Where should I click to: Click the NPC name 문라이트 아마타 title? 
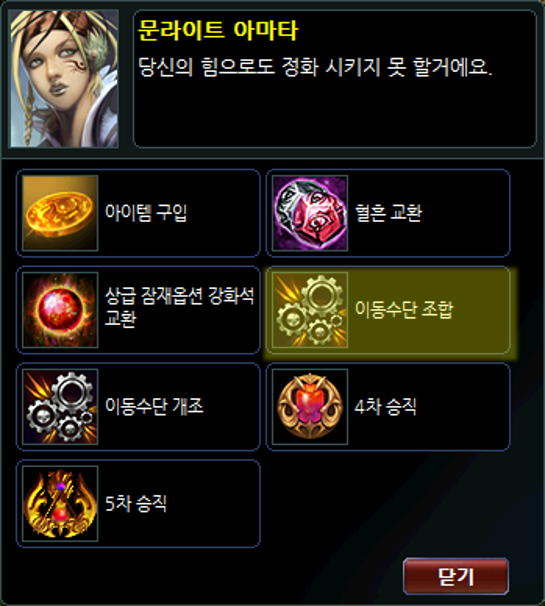tap(218, 31)
